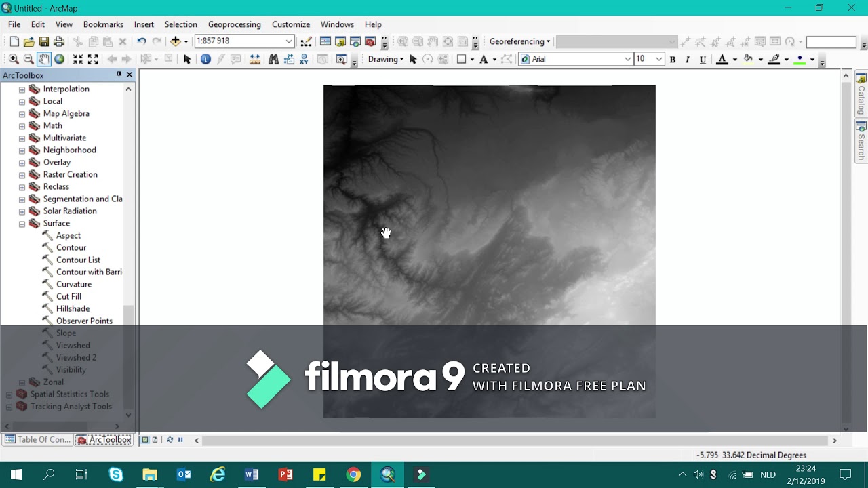
Task: Click the New map document icon
Action: coord(14,41)
